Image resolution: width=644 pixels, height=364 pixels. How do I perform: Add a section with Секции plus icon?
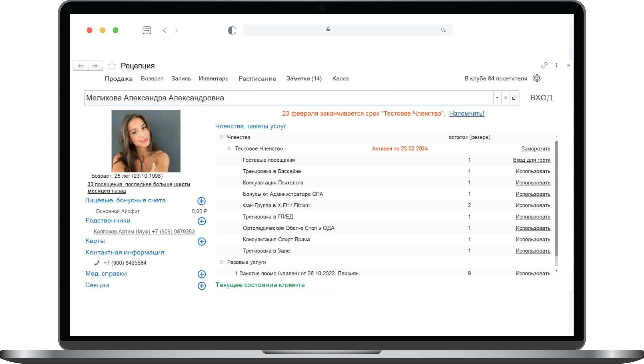pos(201,286)
